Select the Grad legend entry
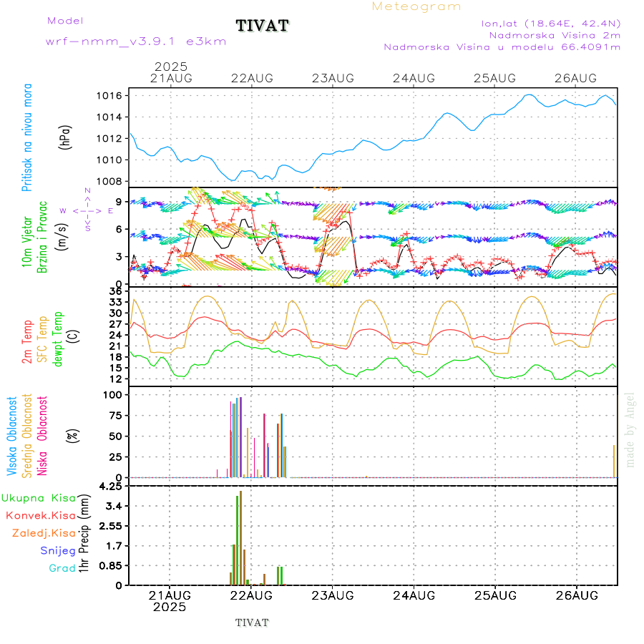Screen dimensions: 644x644 pyautogui.click(x=62, y=568)
